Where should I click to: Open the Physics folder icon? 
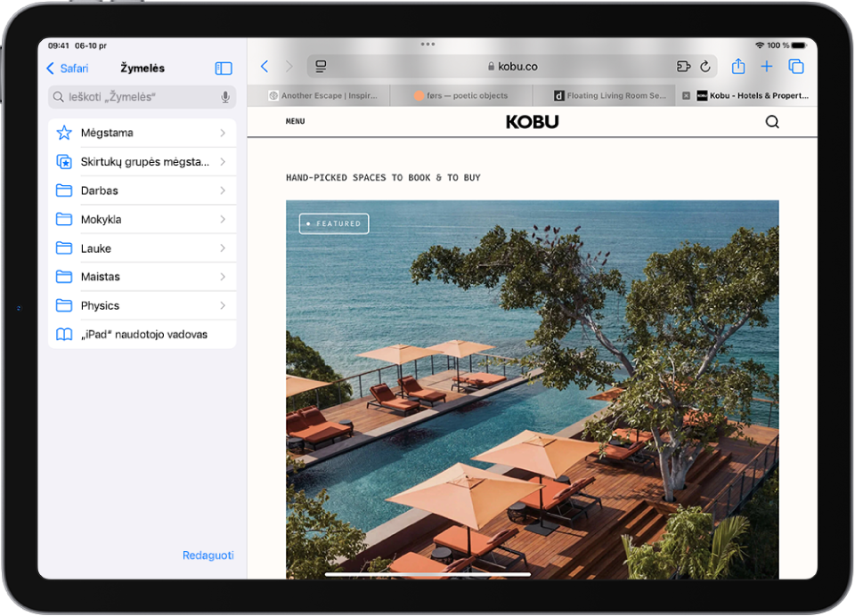[x=64, y=305]
